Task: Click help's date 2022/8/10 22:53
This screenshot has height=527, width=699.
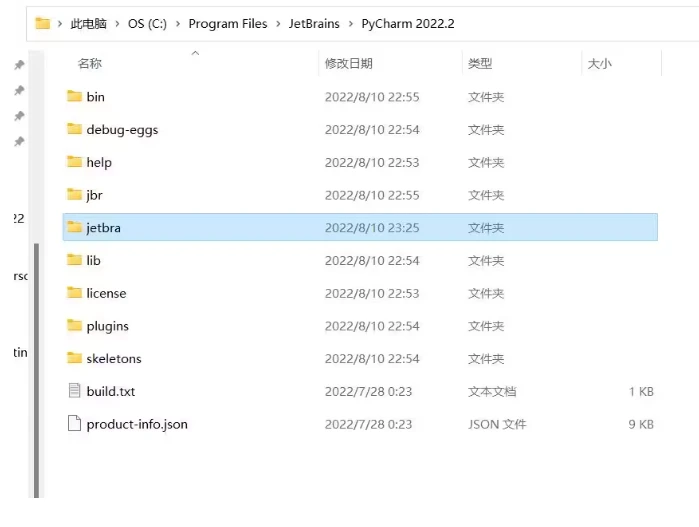Action: coord(372,162)
